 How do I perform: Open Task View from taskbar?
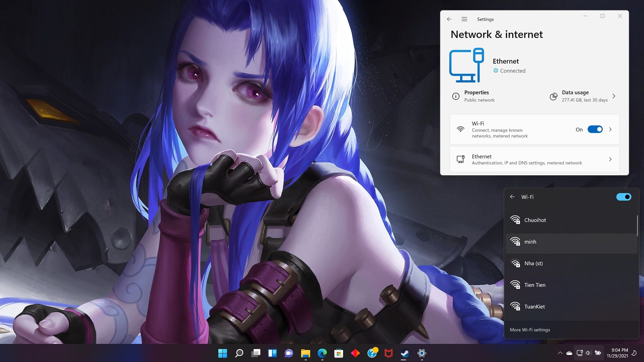point(256,353)
